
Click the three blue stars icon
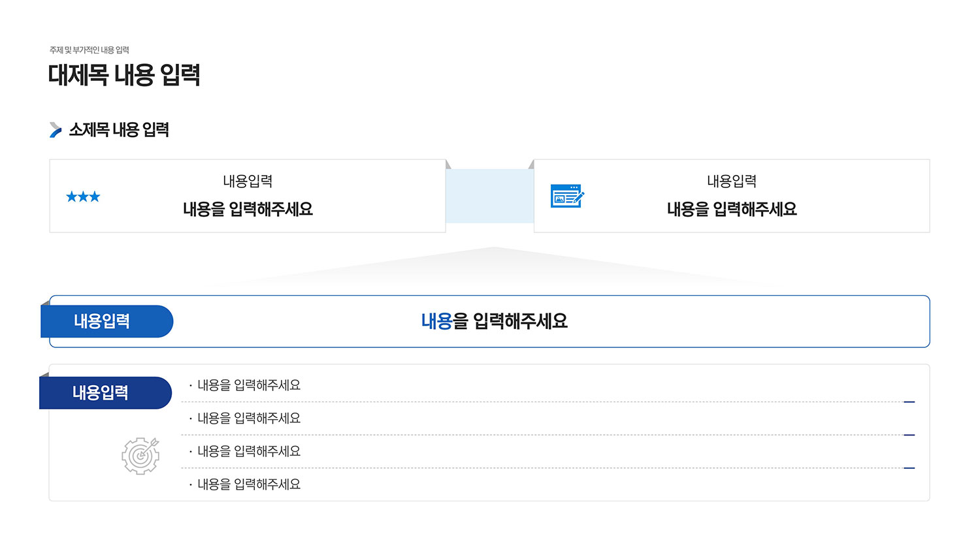click(x=83, y=197)
